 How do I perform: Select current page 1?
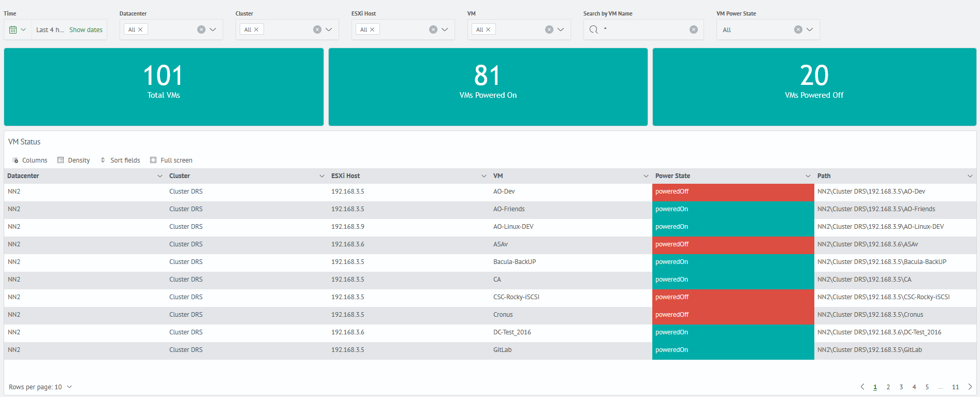click(x=875, y=387)
